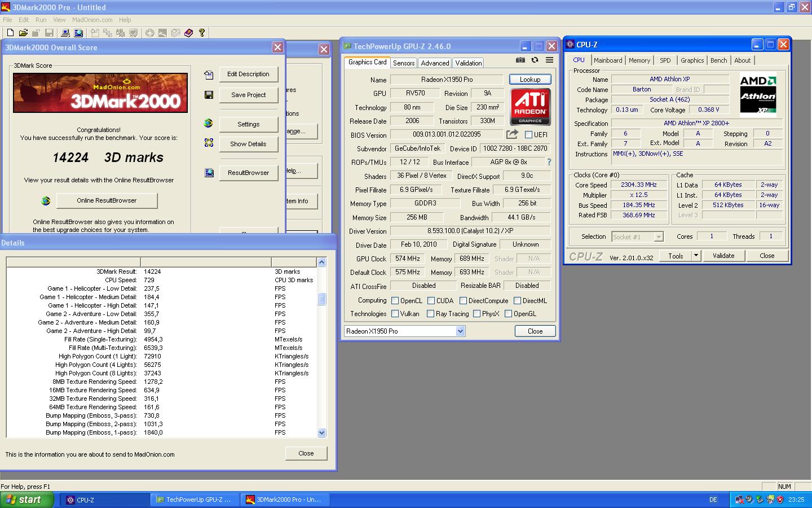The image size is (812, 508).
Task: Click the purple help book toolbar icon
Action: (189, 33)
